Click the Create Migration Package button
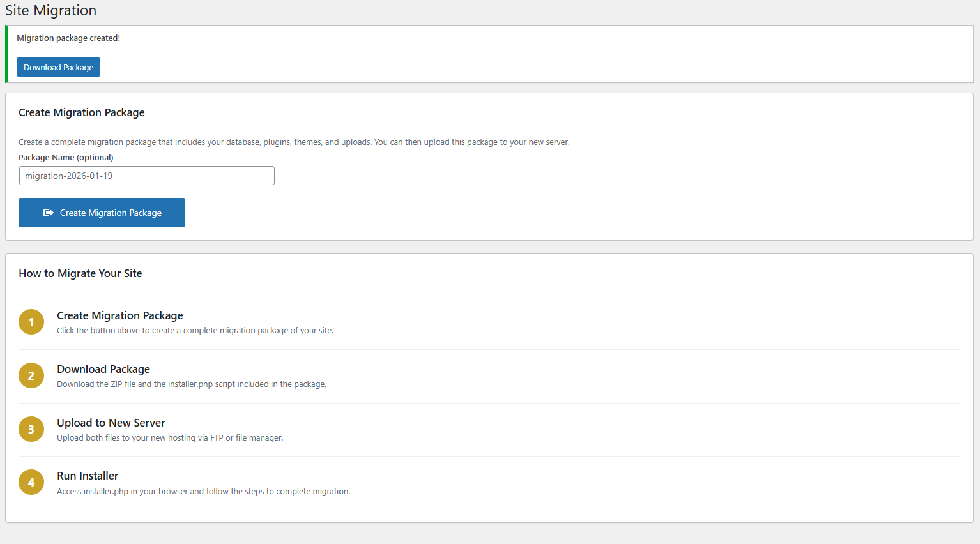980x544 pixels. click(x=102, y=213)
